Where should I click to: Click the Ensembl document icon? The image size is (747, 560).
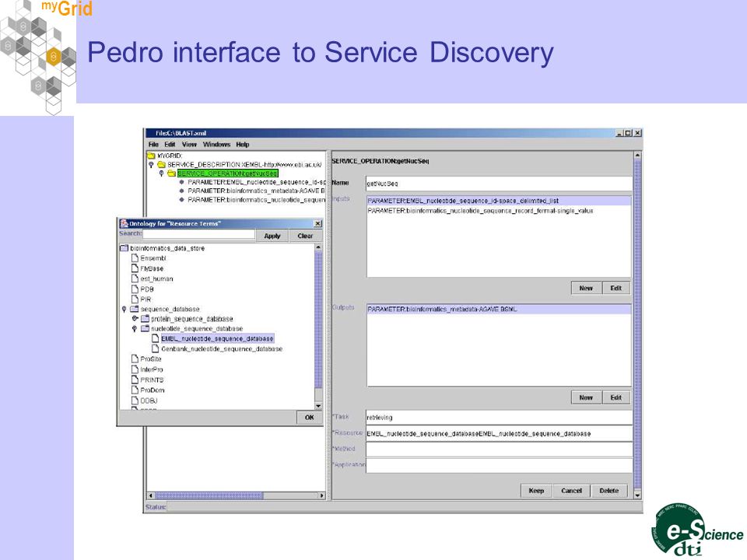(x=135, y=258)
